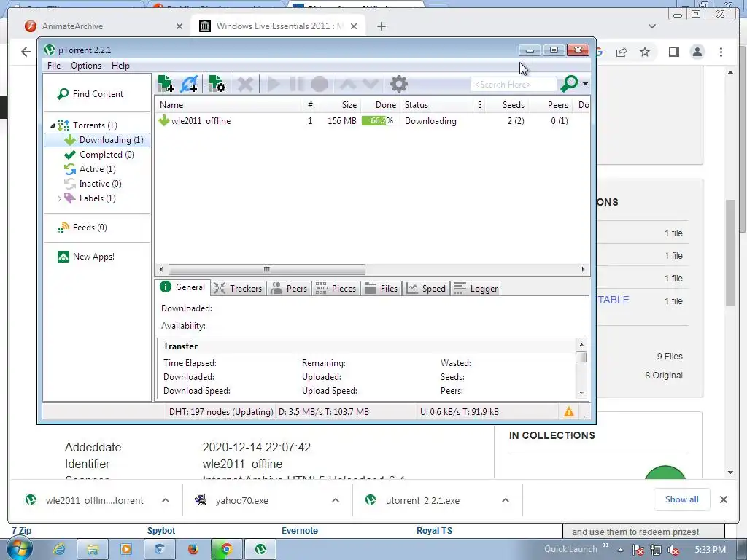The image size is (747, 560).
Task: Click Transfer panel scroll down arrow
Action: [x=581, y=393]
